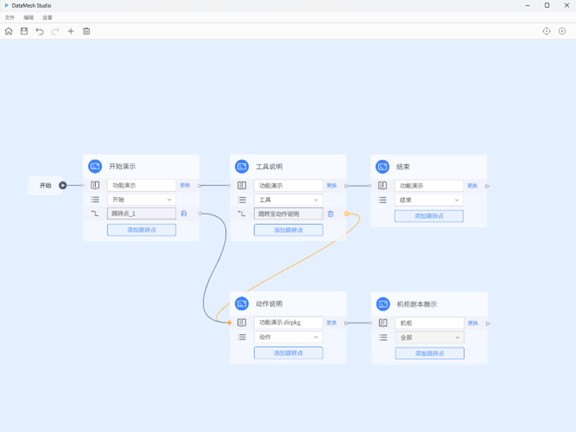Select the 跳转点_1 name field

pyautogui.click(x=141, y=213)
